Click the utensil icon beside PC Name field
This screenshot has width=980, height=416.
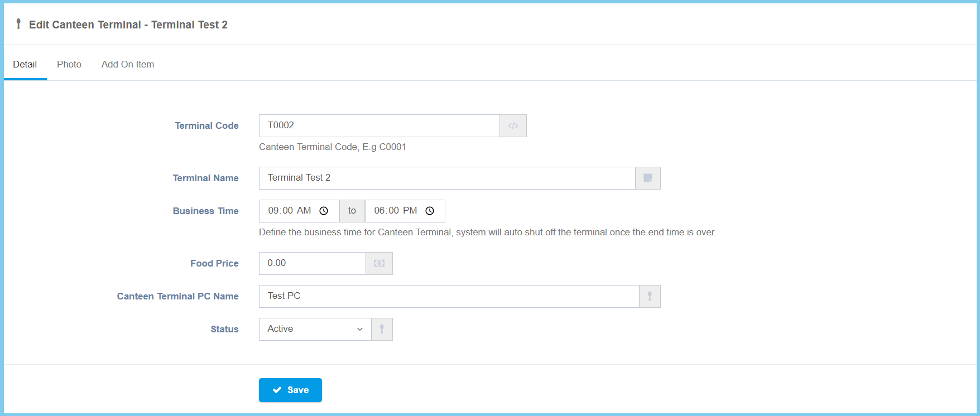[x=650, y=296]
